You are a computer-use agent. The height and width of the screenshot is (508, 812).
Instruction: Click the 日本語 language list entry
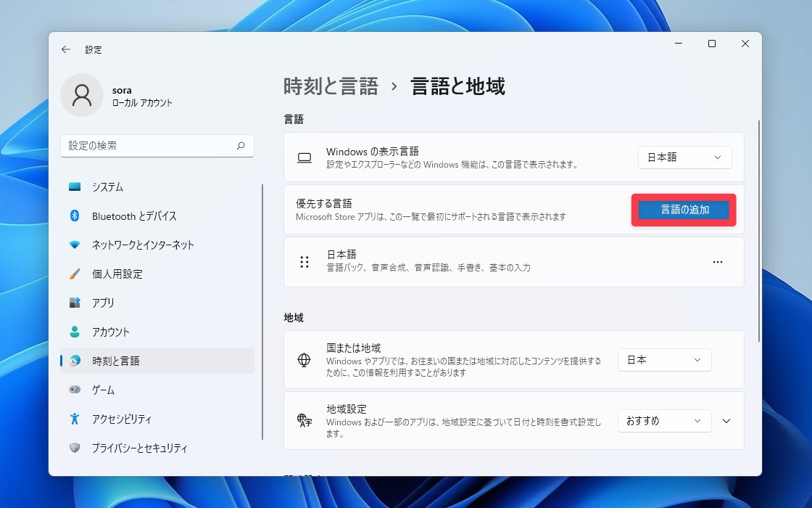pyautogui.click(x=514, y=262)
